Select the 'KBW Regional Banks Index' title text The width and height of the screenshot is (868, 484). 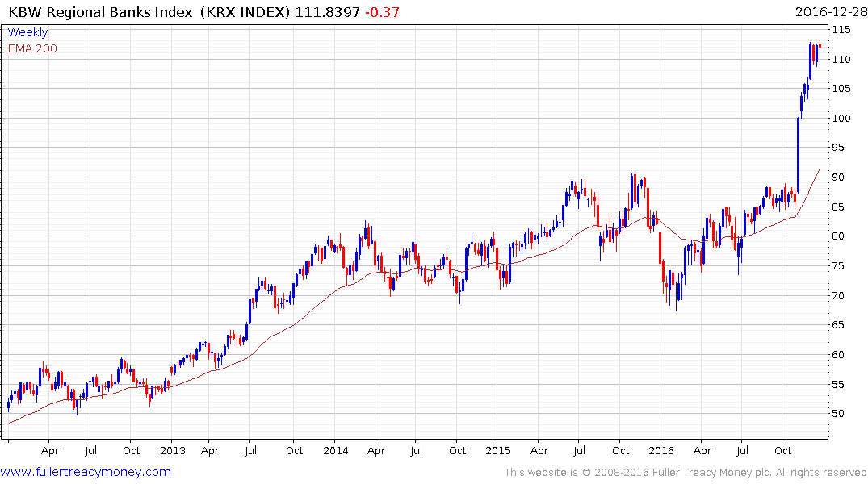pyautogui.click(x=101, y=12)
